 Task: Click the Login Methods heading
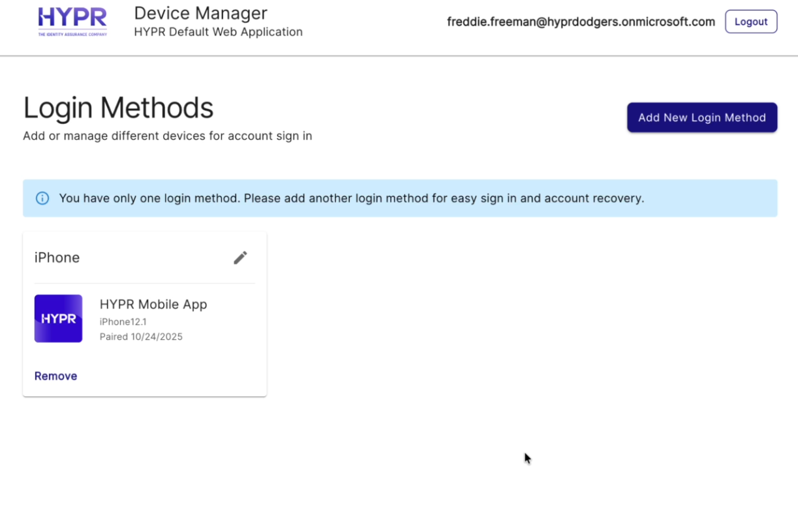point(118,108)
